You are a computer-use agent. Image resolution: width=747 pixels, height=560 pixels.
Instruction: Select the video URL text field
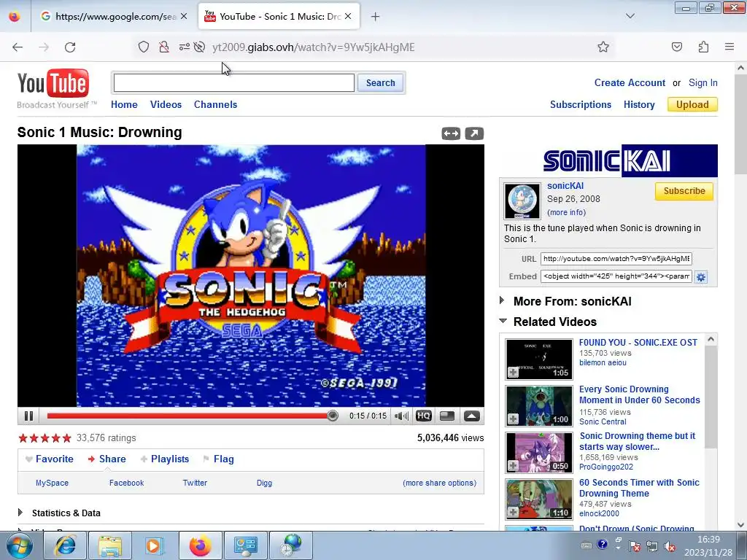click(x=616, y=259)
